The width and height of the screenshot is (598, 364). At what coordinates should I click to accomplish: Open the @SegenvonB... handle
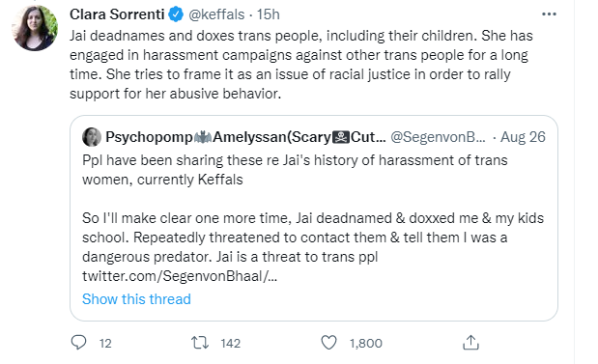439,137
